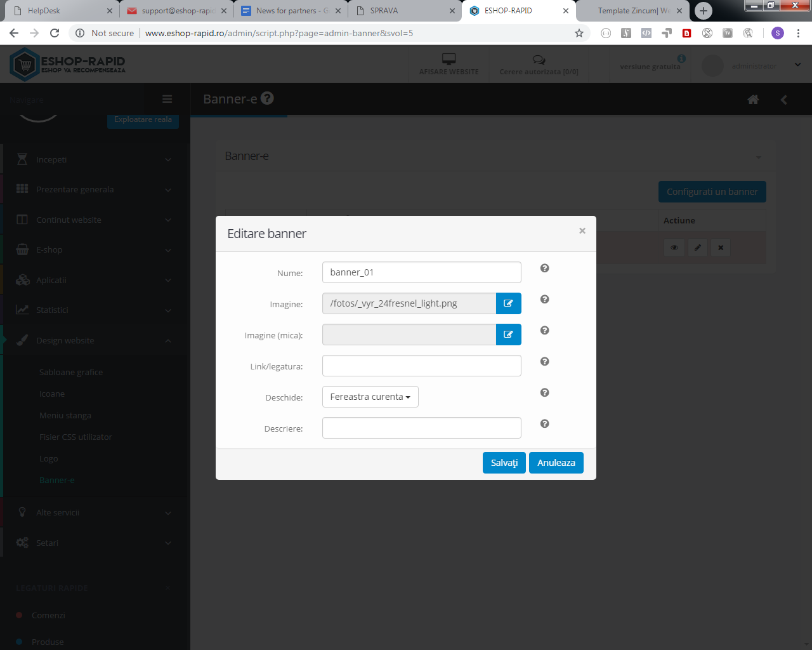Expand the Statistici sidebar menu
This screenshot has width=812, height=650.
(x=95, y=310)
